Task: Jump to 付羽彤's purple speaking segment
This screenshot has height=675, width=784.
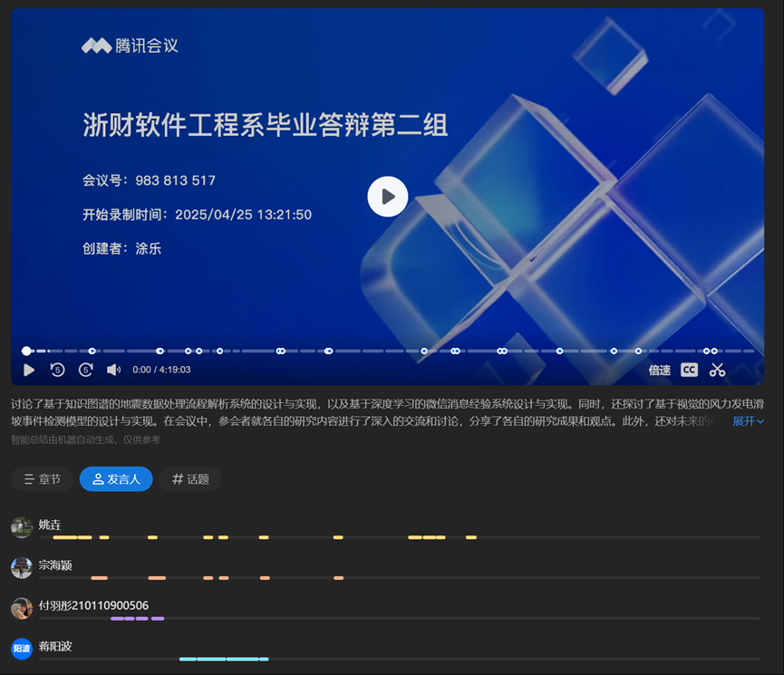Action: (136, 619)
